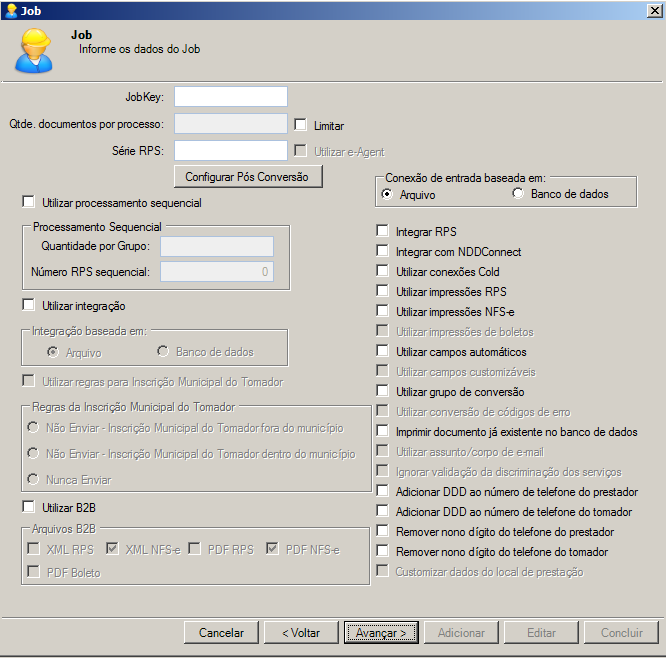Image resolution: width=666 pixels, height=658 pixels.
Task: Toggle the PDF RPS checkbox
Action: [195, 548]
